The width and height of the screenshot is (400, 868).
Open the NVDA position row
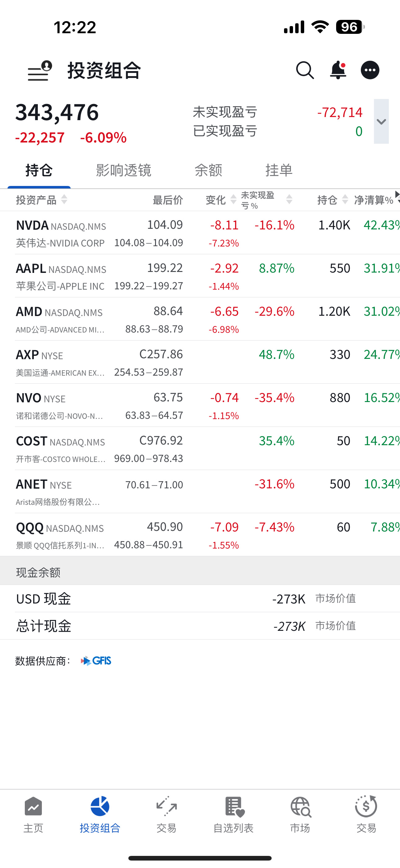(200, 233)
